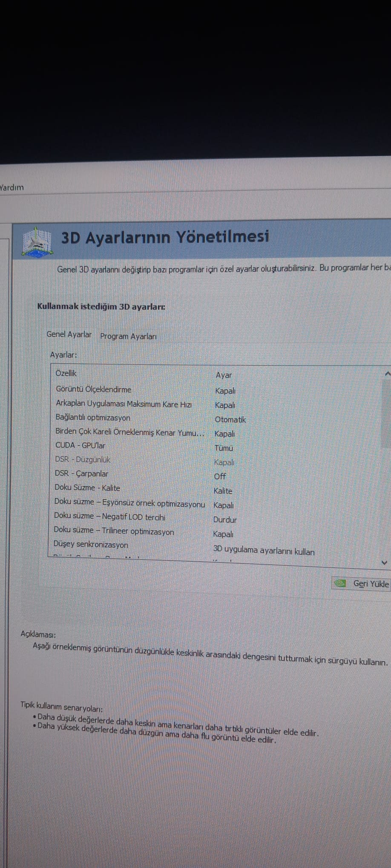The width and height of the screenshot is (391, 868).
Task: Open the Düşey senkronizasyon setting value
Action: click(x=264, y=551)
